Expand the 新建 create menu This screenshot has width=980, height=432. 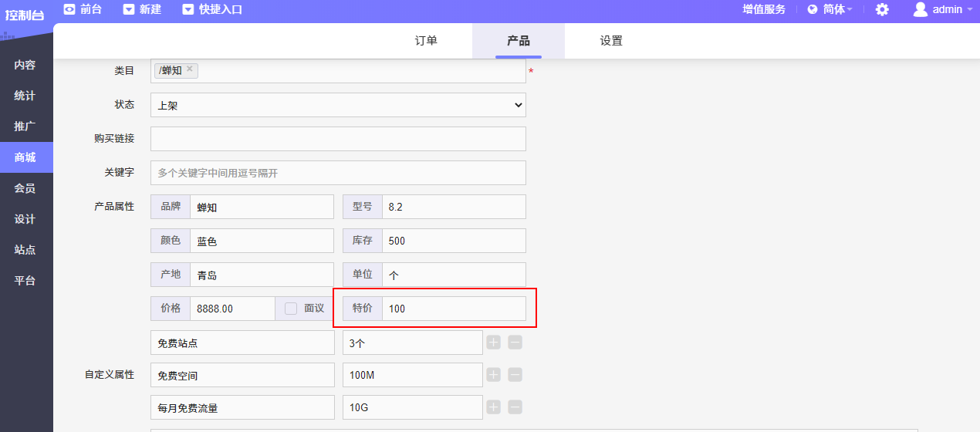pos(142,9)
